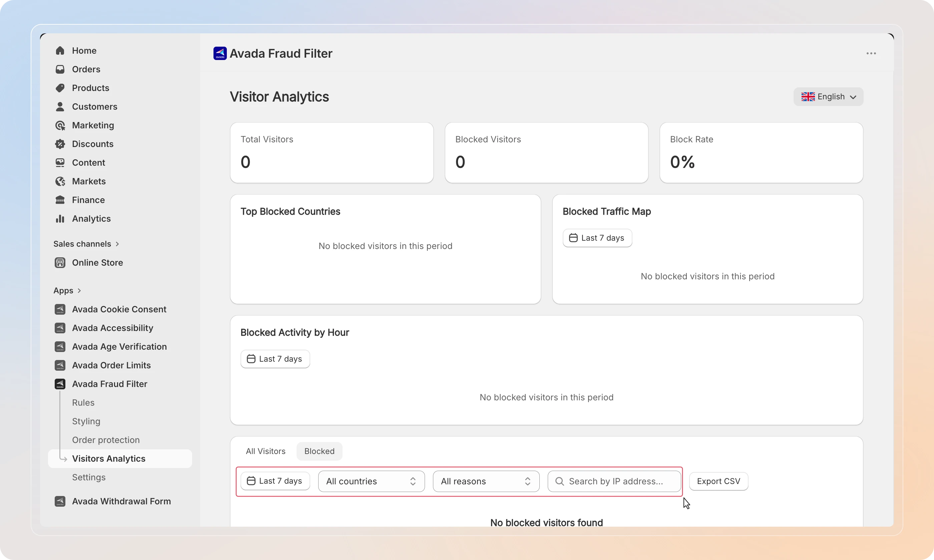Open the Avada Accessibility app link
The image size is (934, 560).
[x=112, y=328]
